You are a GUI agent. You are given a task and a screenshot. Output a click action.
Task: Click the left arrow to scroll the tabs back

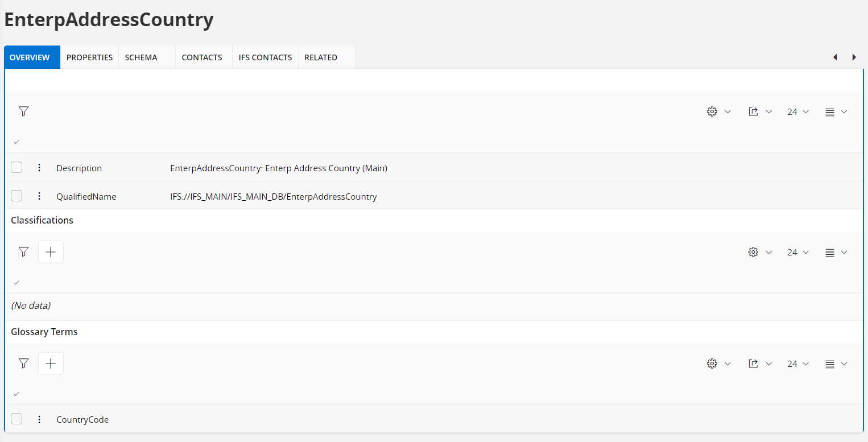pos(835,57)
